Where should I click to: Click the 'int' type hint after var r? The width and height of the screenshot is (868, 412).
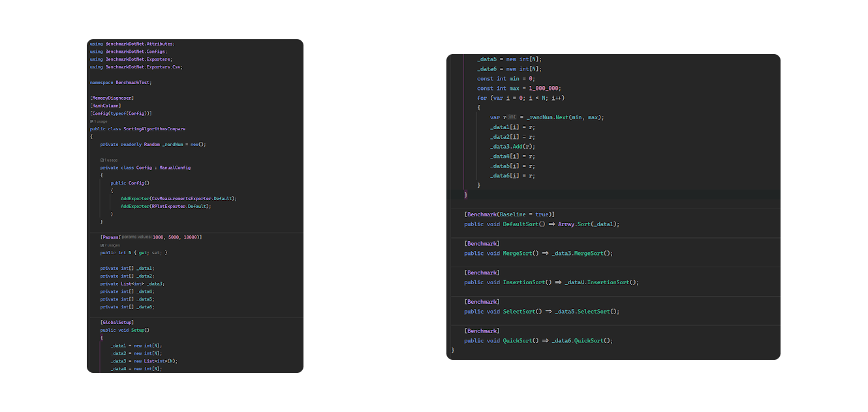click(x=512, y=117)
